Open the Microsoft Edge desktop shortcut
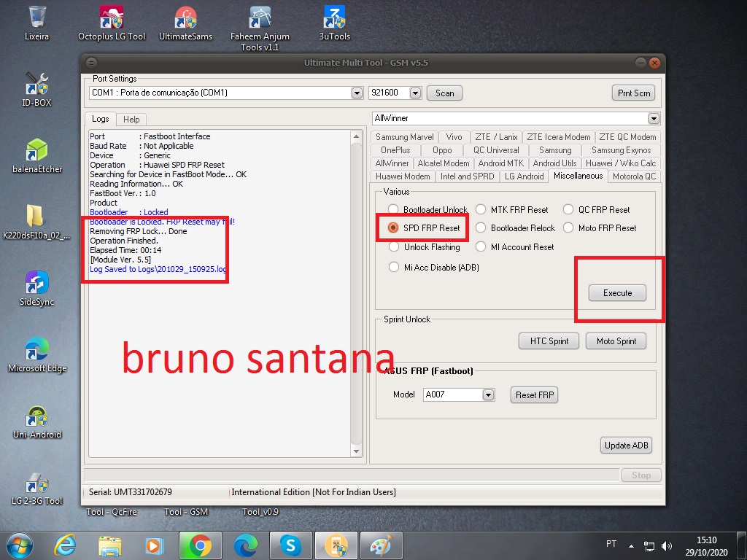 tap(37, 355)
